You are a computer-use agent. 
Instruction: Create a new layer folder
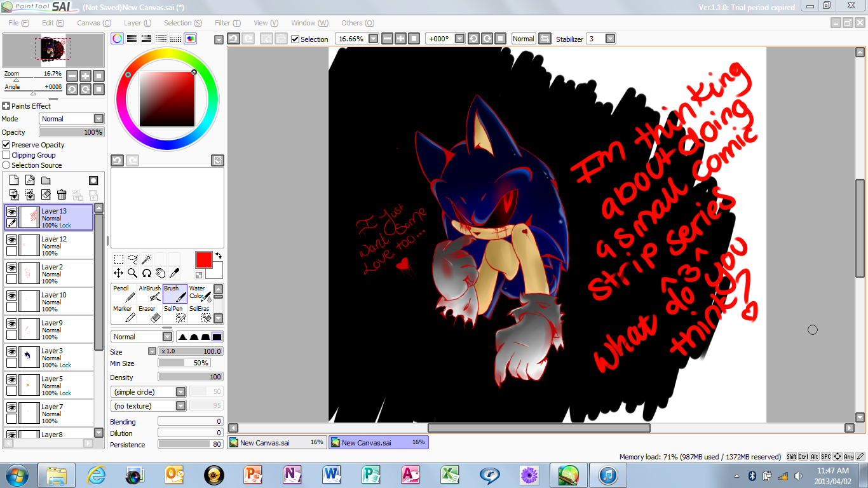coord(46,180)
